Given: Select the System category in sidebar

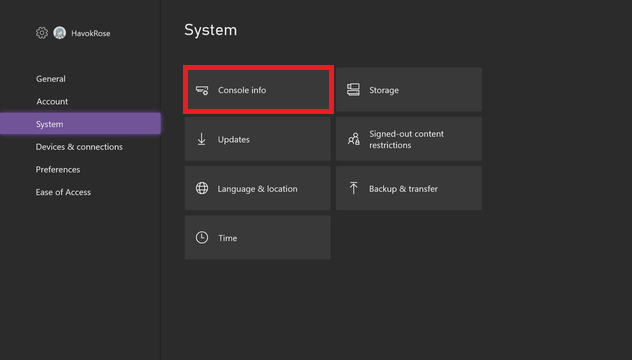Looking at the screenshot, I should tap(81, 124).
